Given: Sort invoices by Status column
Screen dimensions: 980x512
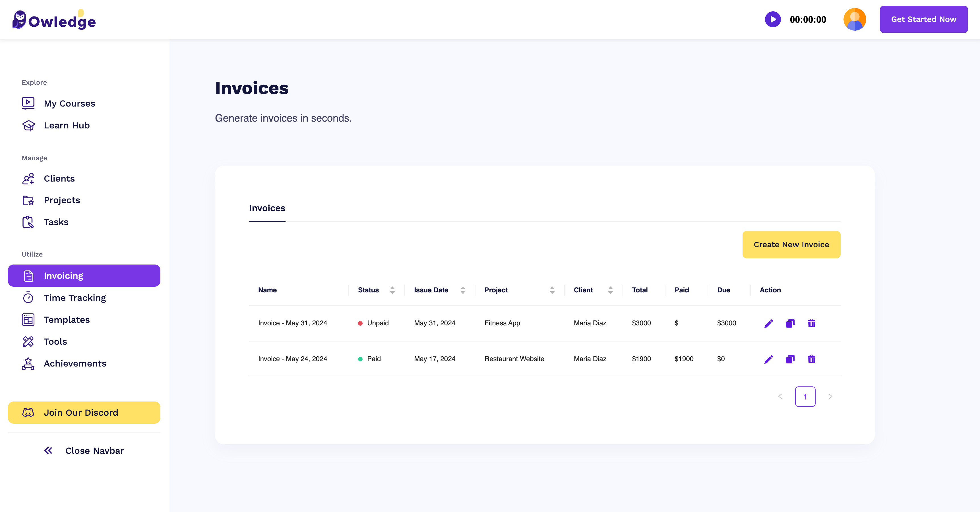Looking at the screenshot, I should [392, 290].
